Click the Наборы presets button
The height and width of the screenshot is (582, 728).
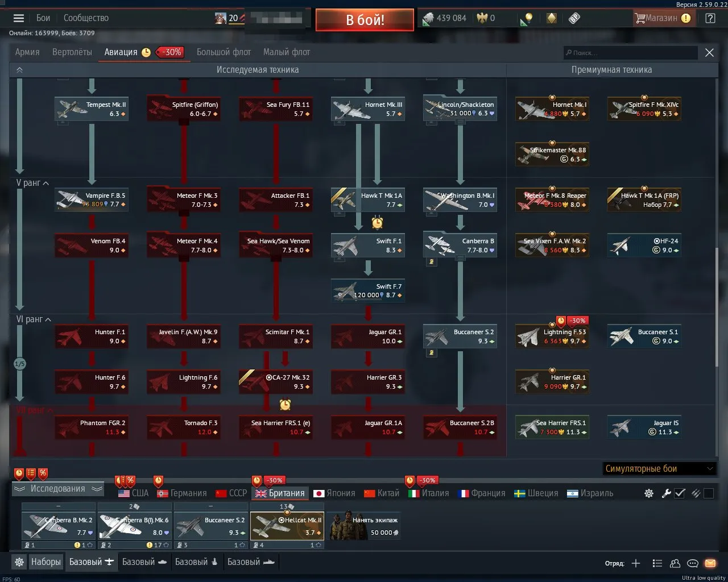pyautogui.click(x=45, y=562)
